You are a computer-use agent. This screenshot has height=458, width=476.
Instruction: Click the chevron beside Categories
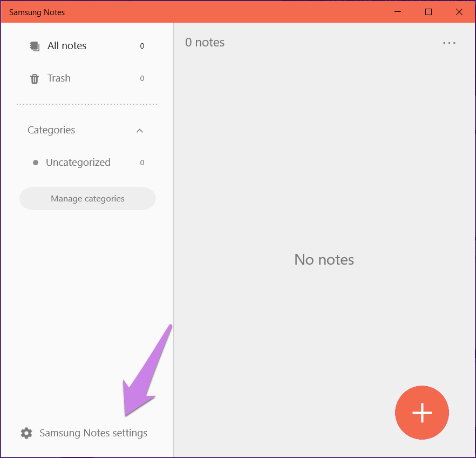(140, 130)
